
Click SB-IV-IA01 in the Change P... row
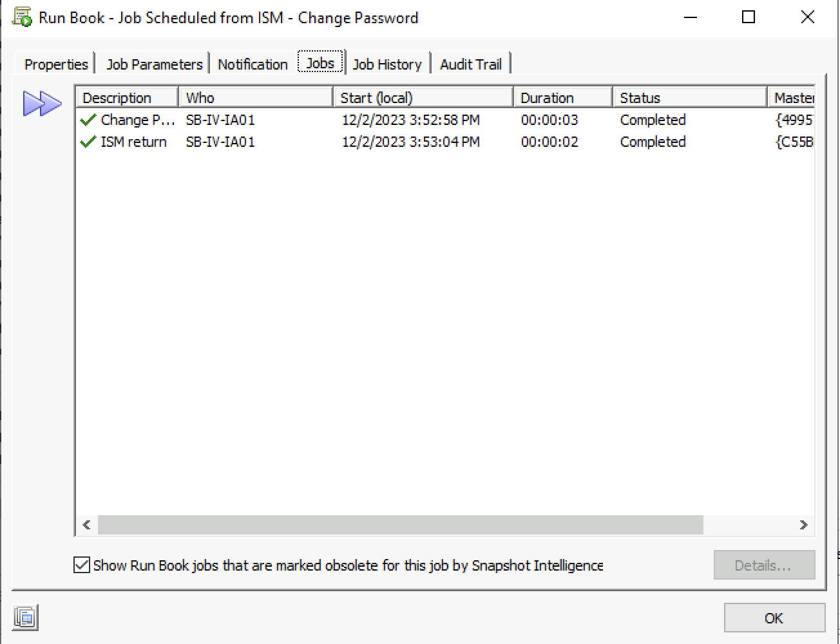click(220, 120)
